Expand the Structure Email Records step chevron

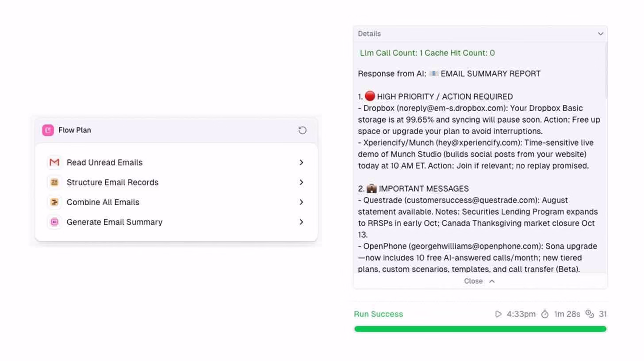pos(301,182)
